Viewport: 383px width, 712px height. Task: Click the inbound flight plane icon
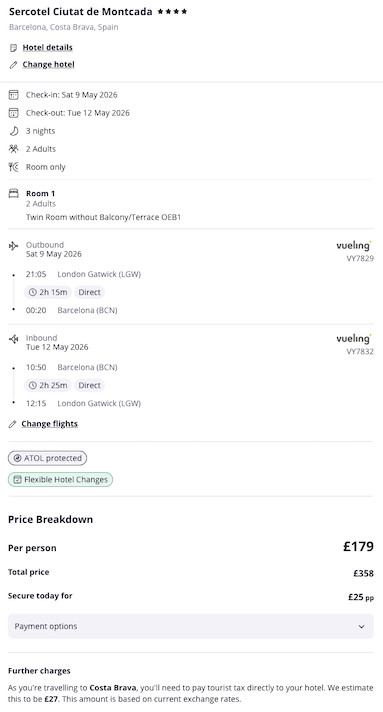point(14,339)
